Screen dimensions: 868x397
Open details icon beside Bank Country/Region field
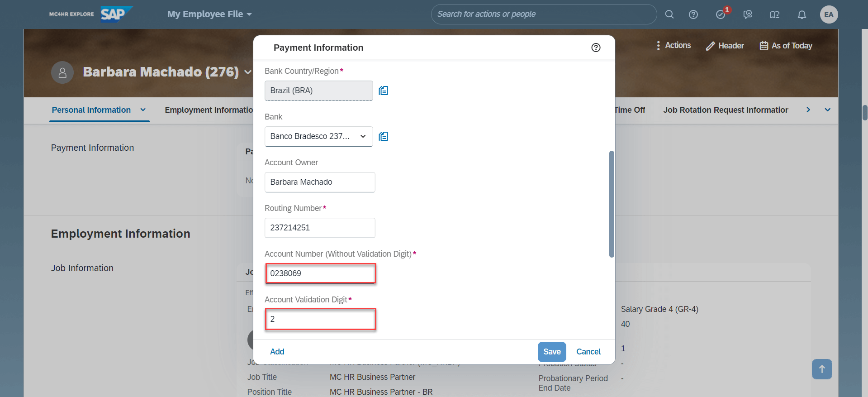pyautogui.click(x=383, y=90)
